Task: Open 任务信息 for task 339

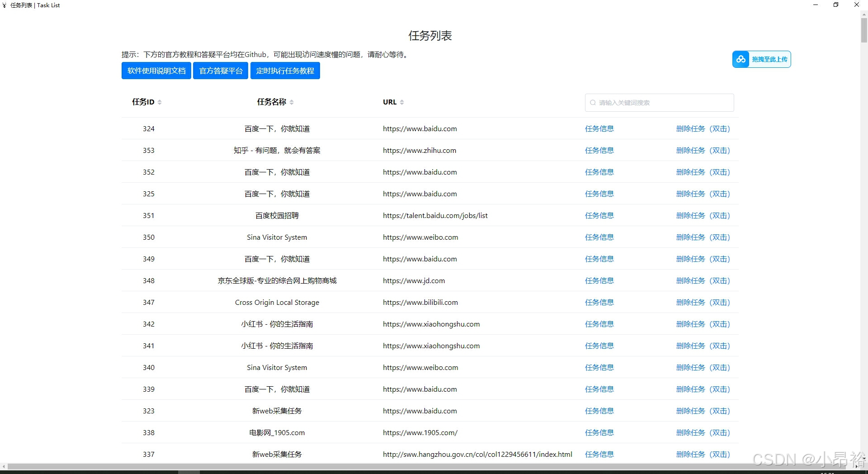Action: pos(599,389)
